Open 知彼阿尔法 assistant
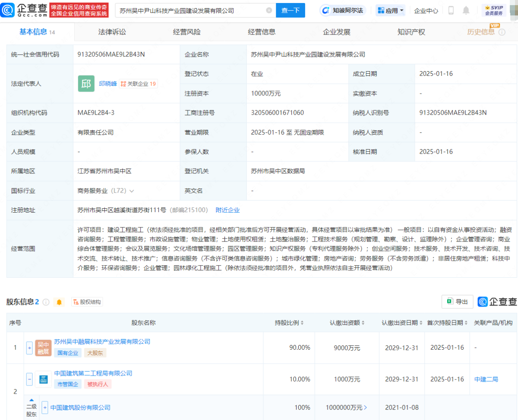 (x=343, y=10)
